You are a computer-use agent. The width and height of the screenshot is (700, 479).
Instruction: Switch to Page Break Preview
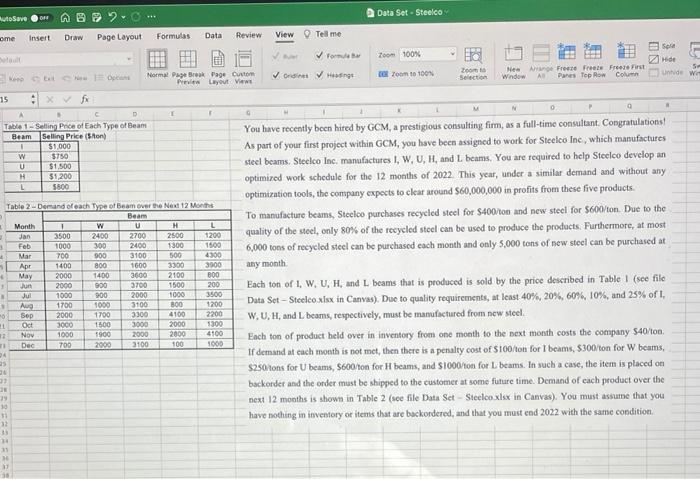pos(188,66)
